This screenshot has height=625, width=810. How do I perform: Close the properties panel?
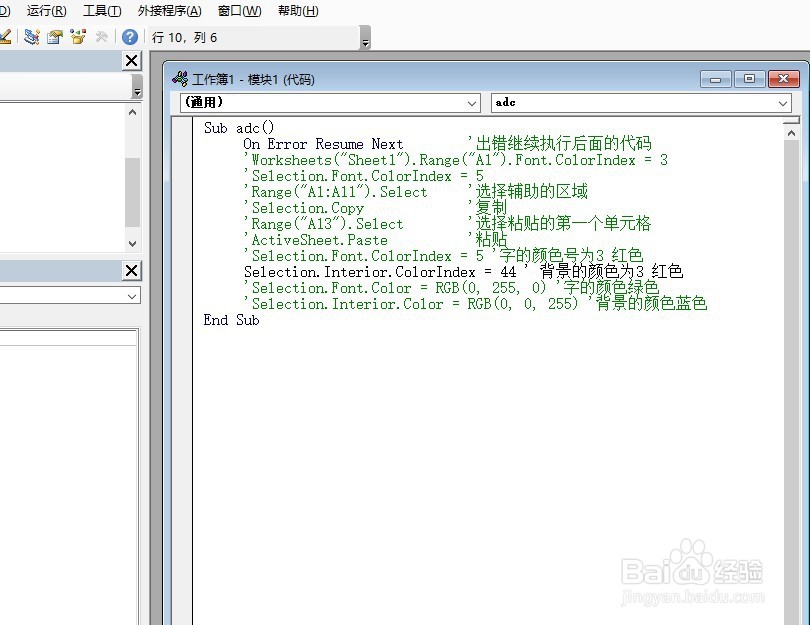pyautogui.click(x=132, y=270)
